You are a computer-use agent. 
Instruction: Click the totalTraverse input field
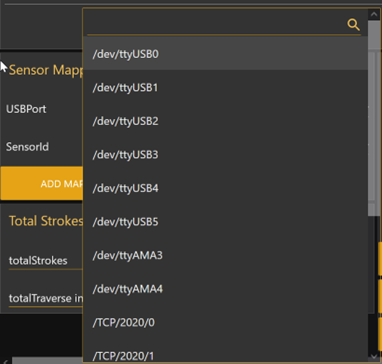(46, 298)
